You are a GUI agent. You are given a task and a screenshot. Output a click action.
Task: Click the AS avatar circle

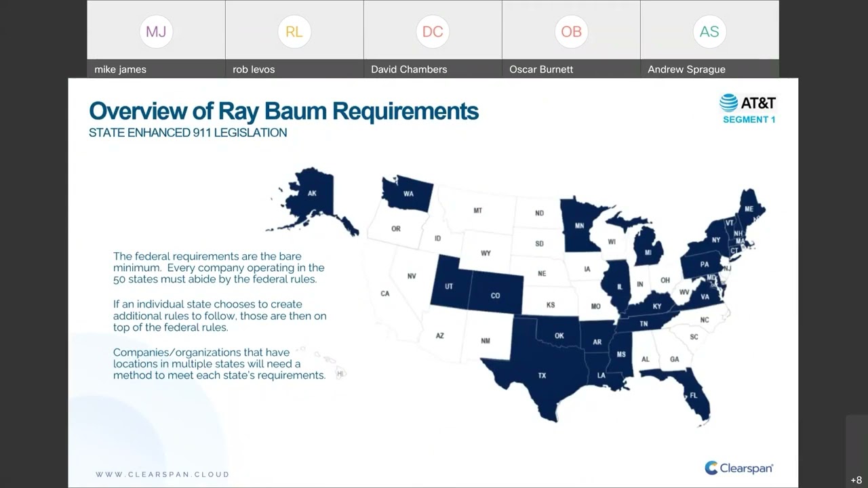(x=709, y=31)
